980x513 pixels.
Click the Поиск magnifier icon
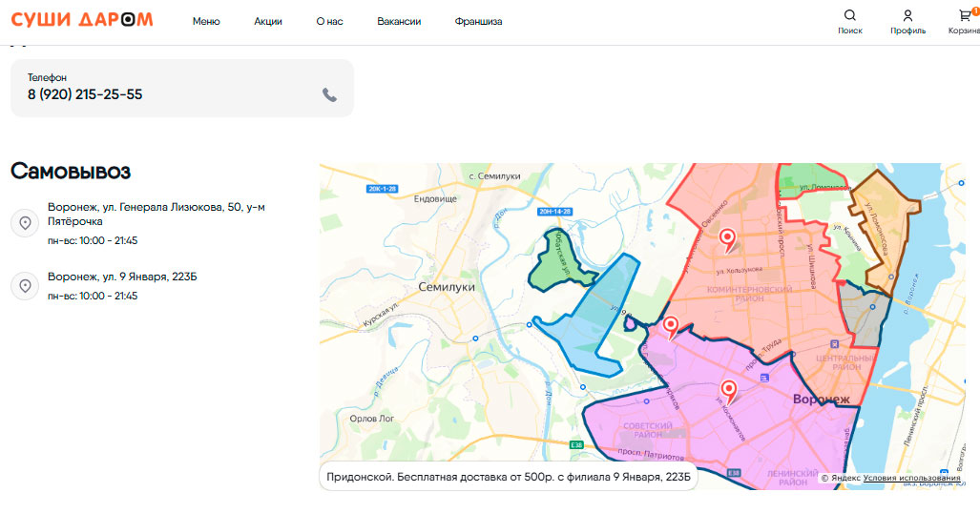pyautogui.click(x=850, y=15)
